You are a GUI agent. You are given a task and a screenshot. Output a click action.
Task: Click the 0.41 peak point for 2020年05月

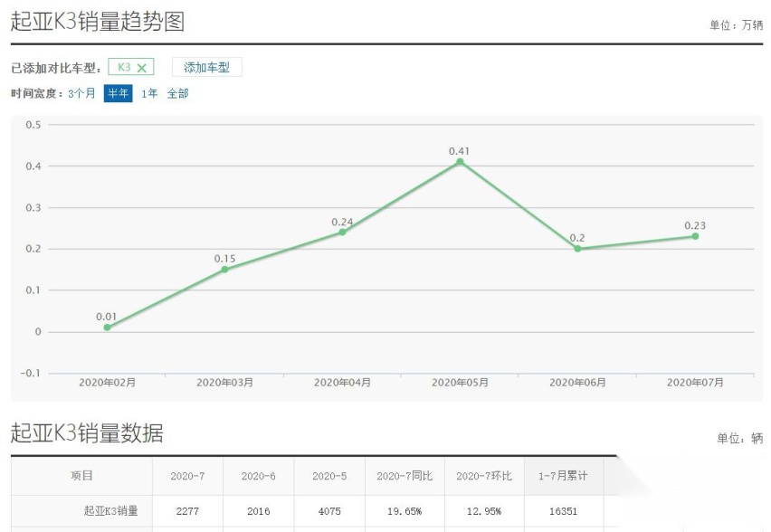460,162
